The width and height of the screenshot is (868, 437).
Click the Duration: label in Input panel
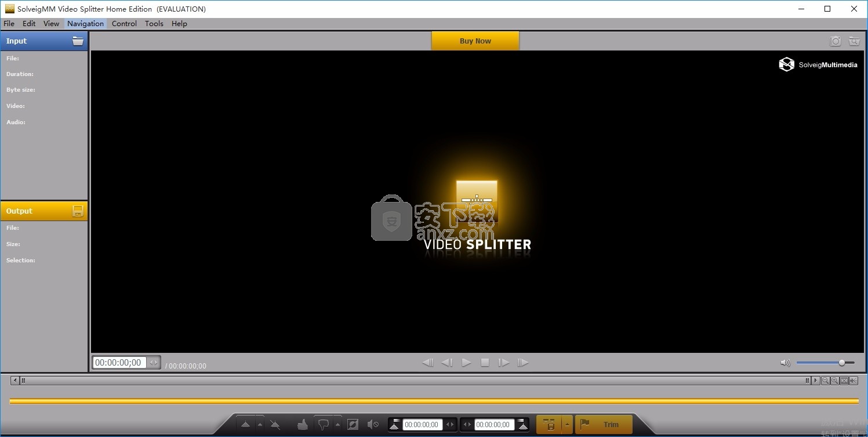point(20,74)
